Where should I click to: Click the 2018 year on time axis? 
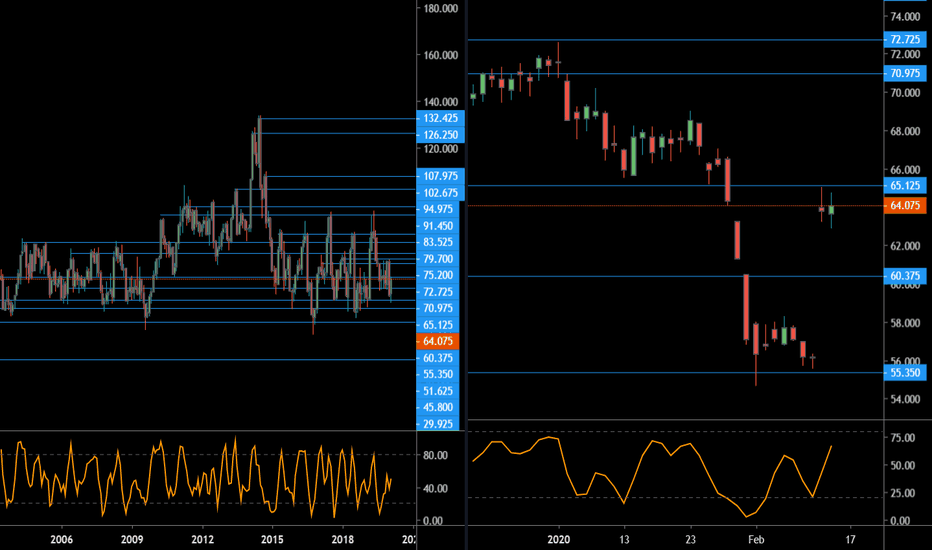pyautogui.click(x=342, y=540)
